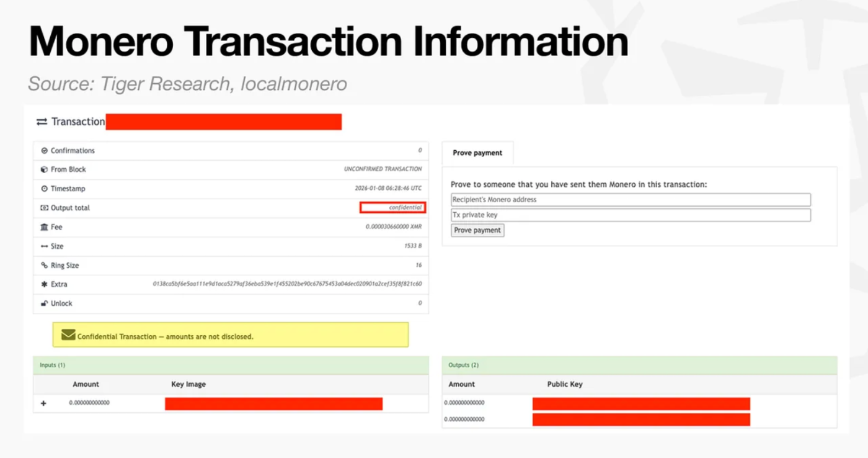Click 'Source: Tiger Research, localmonero' subtitle
Viewport: 868px width, 458px height.
pyautogui.click(x=187, y=84)
